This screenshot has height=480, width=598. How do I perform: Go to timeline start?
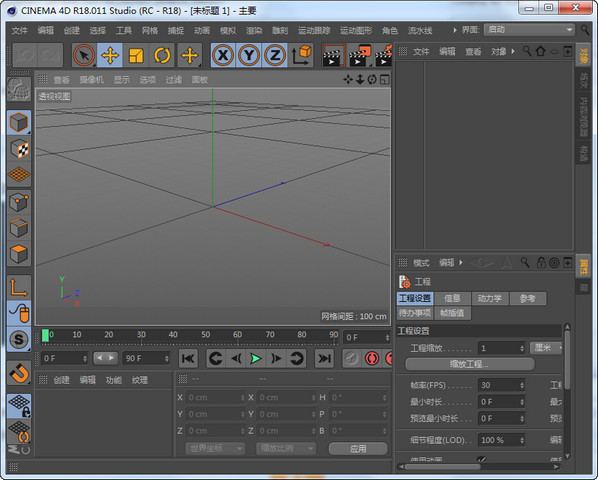point(188,358)
